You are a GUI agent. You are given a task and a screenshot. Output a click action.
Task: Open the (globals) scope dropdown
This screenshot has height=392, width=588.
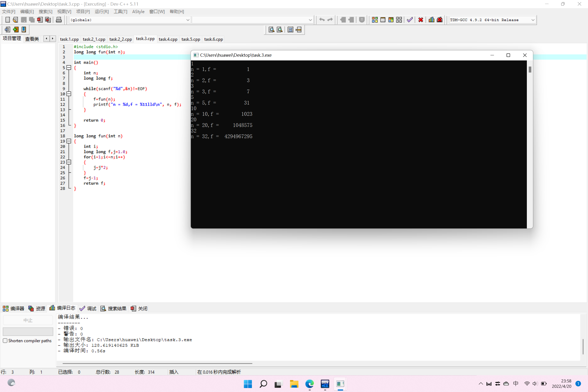point(188,20)
